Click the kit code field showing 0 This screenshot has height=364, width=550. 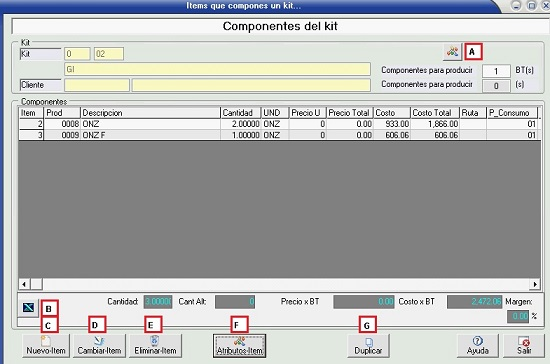[x=77, y=54]
